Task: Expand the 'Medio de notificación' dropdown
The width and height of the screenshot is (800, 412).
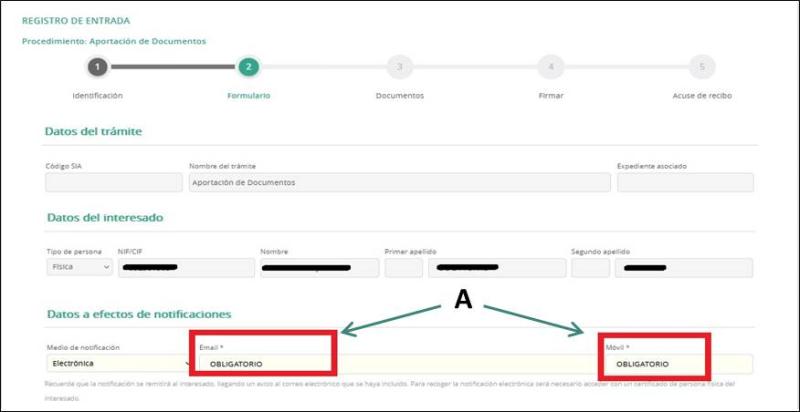Action: pos(115,364)
